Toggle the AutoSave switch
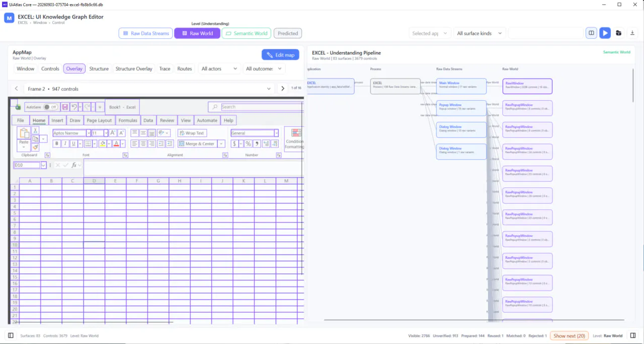644x344 pixels. tap(50, 107)
